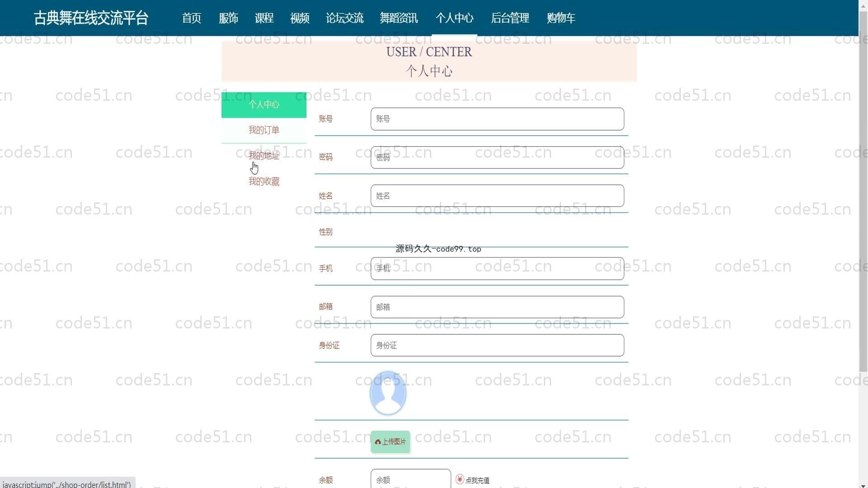Click the user avatar placeholder image
Viewport: 868px width, 488px height.
pyautogui.click(x=388, y=393)
